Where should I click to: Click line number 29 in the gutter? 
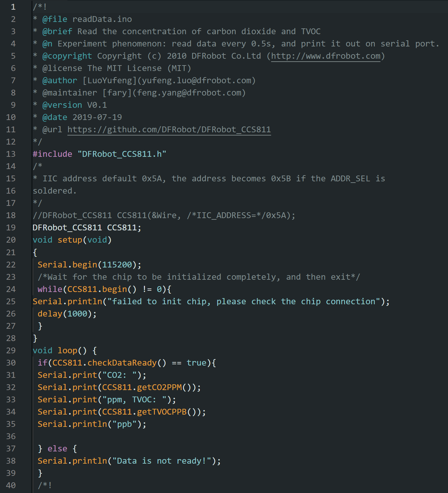(11, 350)
